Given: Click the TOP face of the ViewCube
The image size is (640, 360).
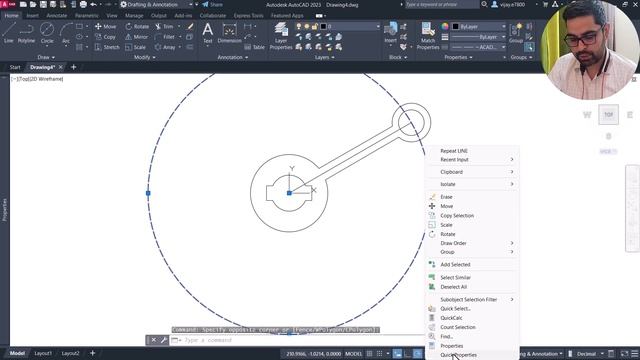Looking at the screenshot, I should (x=608, y=115).
